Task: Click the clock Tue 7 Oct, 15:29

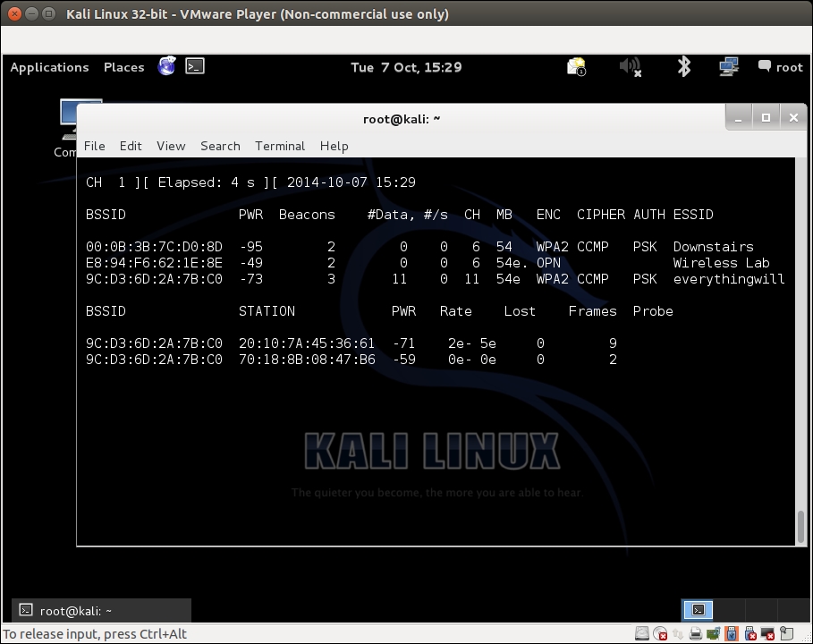Action: click(x=406, y=67)
